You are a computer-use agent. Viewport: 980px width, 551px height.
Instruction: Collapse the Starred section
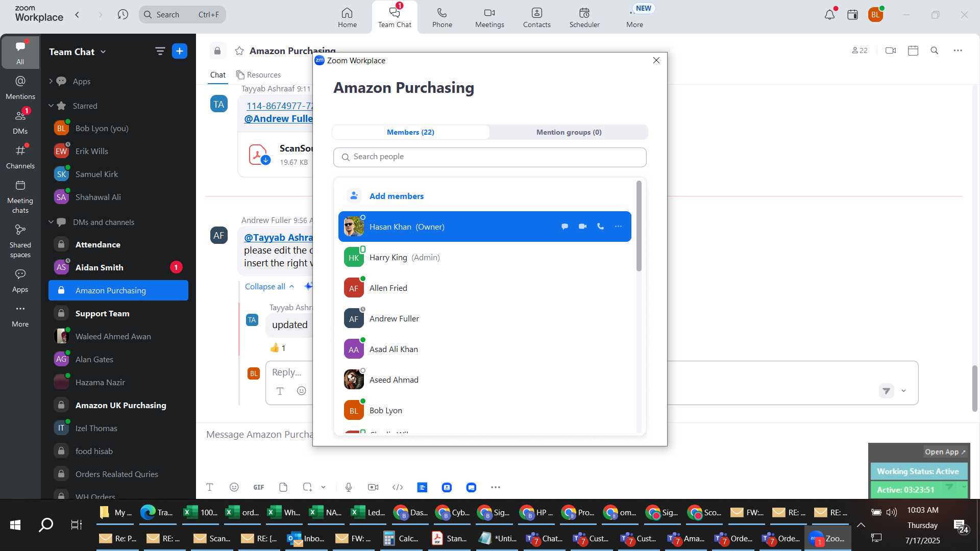tap(51, 106)
